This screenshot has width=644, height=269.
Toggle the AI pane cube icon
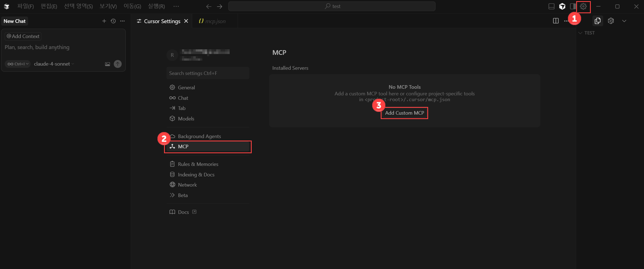coord(562,6)
